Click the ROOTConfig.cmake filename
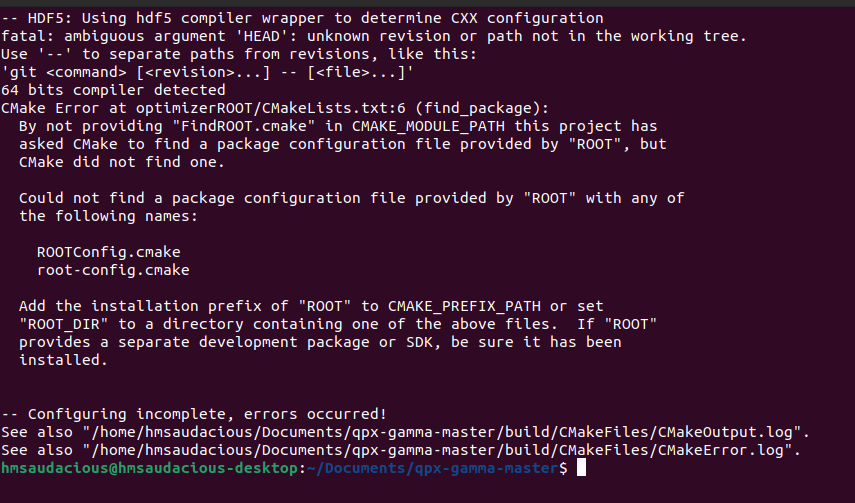Screen dimensions: 855x503 [109, 252]
